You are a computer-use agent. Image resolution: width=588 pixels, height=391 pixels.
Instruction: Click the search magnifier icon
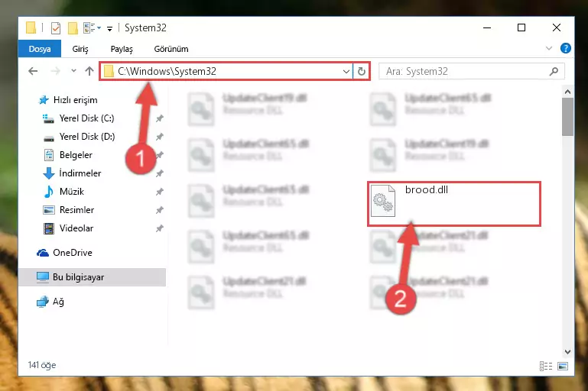tap(554, 71)
